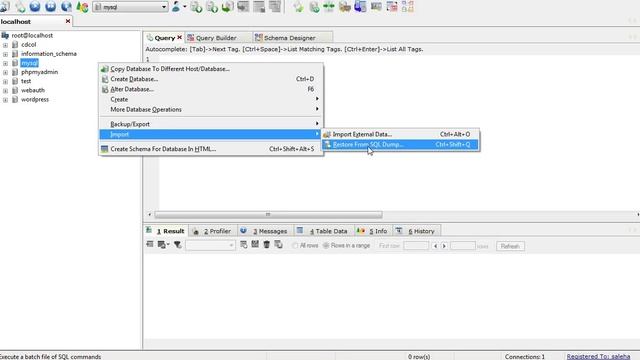Viewport: 640px width, 360px height.
Task: Choose Create Database from context menu
Action: [x=211, y=79]
